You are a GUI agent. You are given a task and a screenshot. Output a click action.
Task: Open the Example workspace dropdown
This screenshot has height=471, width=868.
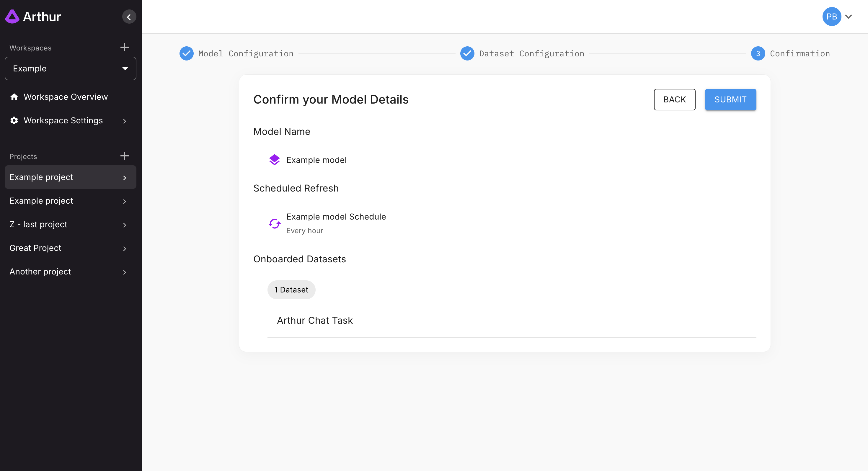point(71,69)
